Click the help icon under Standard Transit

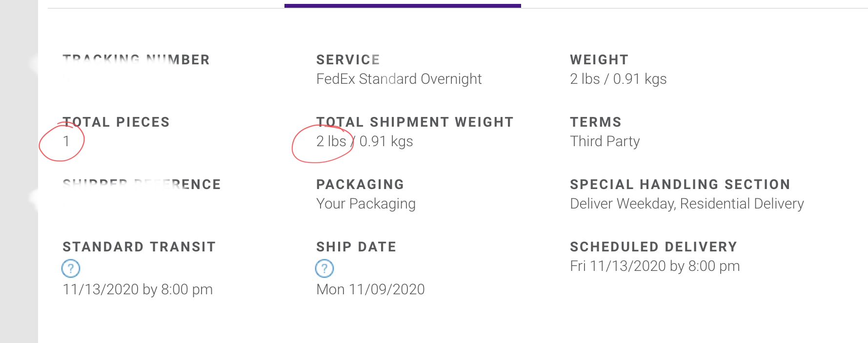pos(71,268)
